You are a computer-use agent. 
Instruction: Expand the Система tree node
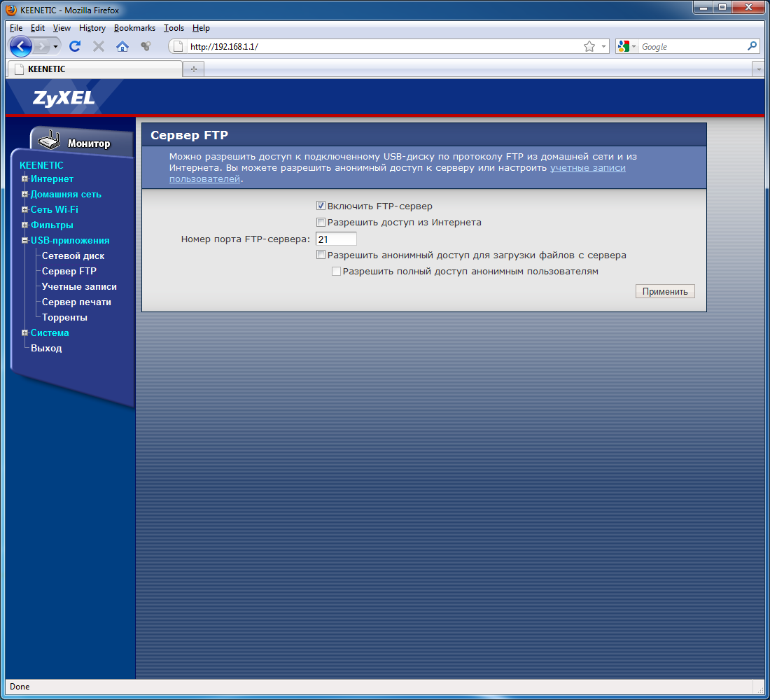[x=24, y=332]
